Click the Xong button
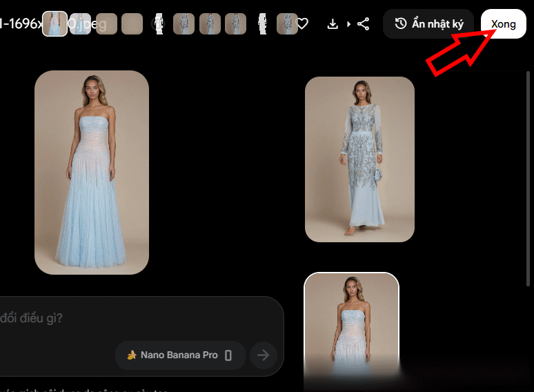This screenshot has width=534, height=392. pos(504,24)
